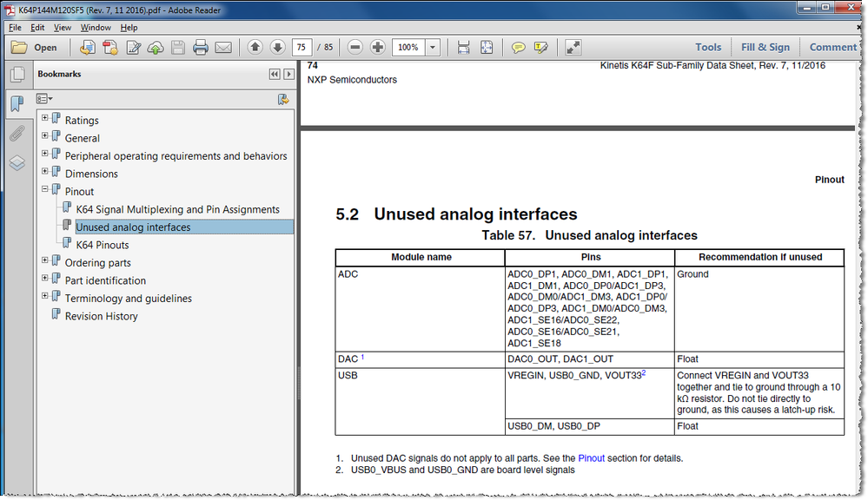Click the blue Pinout hyperlink in footnote

click(x=592, y=457)
